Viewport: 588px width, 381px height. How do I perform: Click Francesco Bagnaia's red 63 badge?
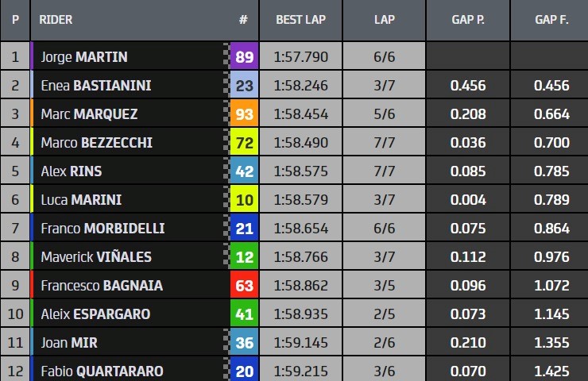click(244, 285)
